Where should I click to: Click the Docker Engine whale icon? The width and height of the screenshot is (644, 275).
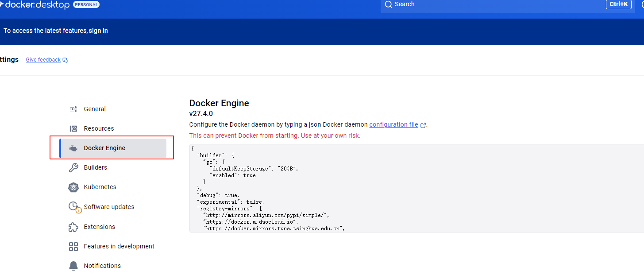73,148
